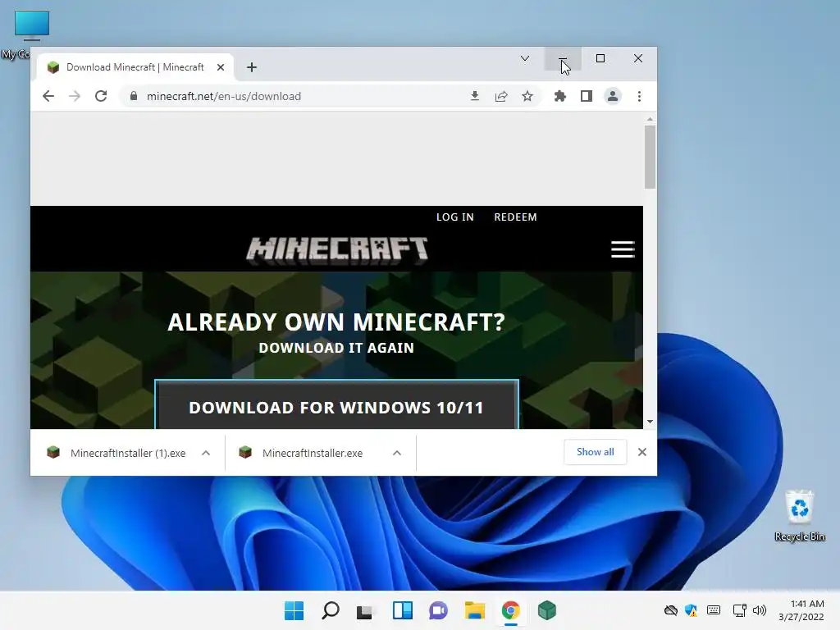Click the Minecraft logo on the page
This screenshot has width=840, height=630.
[x=337, y=249]
